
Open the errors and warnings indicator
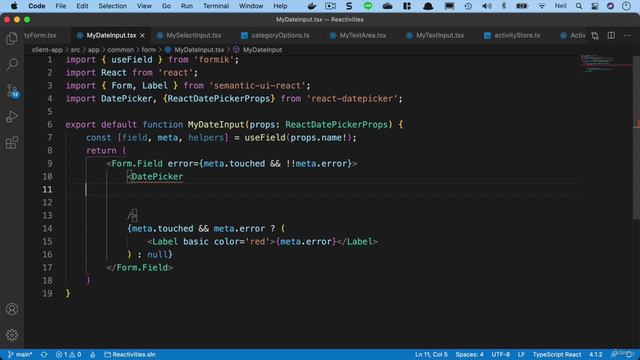click(x=68, y=355)
